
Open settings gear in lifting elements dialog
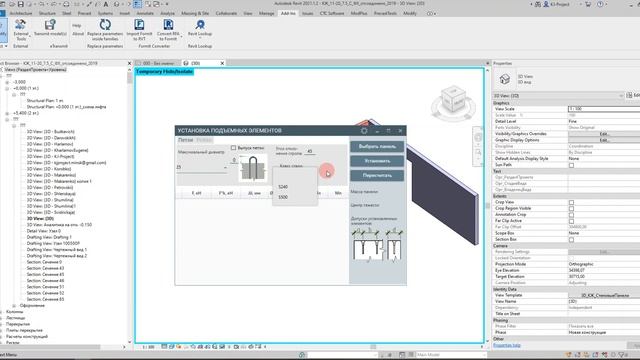click(364, 131)
